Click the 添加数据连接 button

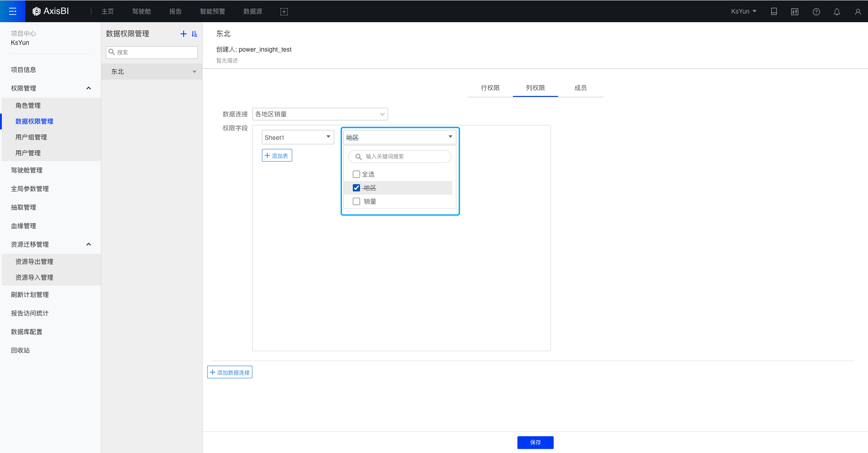point(230,372)
